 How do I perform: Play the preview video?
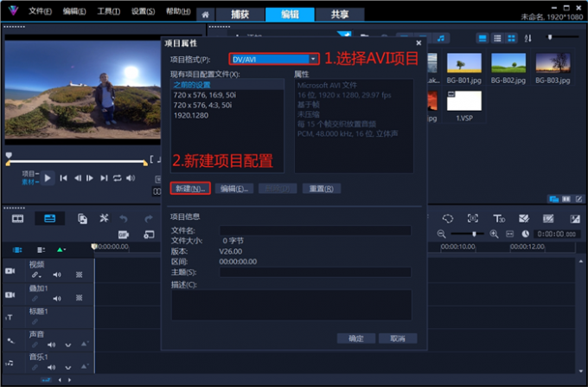pos(48,178)
